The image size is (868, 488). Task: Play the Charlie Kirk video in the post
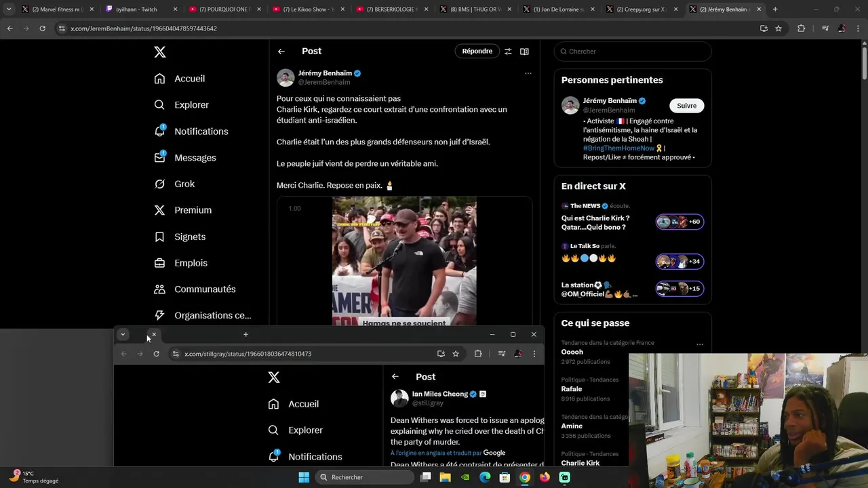pyautogui.click(x=404, y=262)
